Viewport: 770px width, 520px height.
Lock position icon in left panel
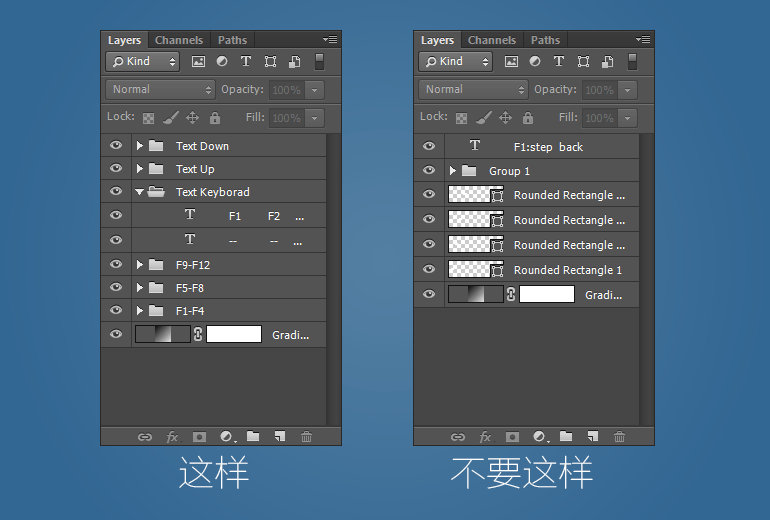(192, 118)
